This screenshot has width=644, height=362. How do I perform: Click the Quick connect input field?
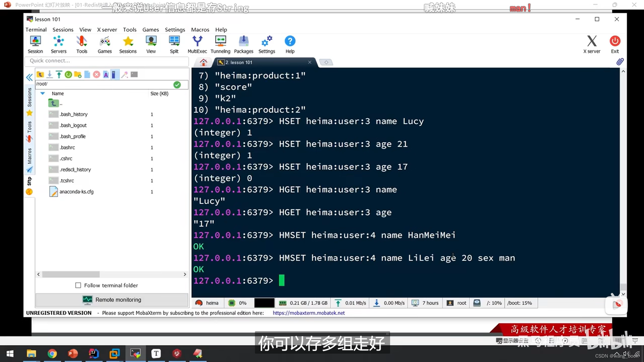click(107, 61)
